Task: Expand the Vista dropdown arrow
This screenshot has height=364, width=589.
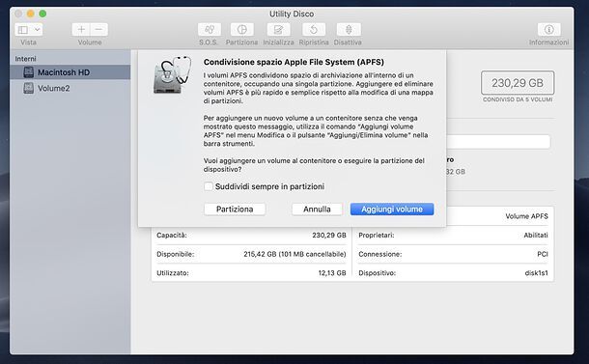Action: (x=38, y=29)
